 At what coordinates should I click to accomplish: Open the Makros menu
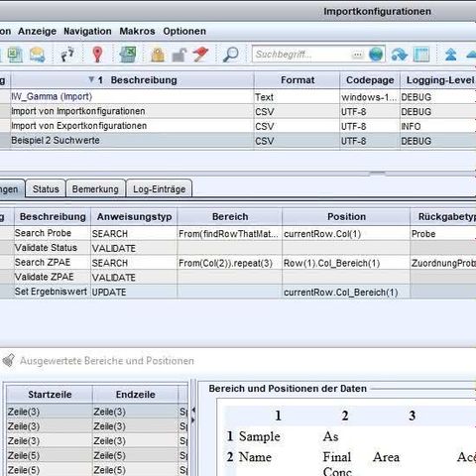click(x=137, y=31)
